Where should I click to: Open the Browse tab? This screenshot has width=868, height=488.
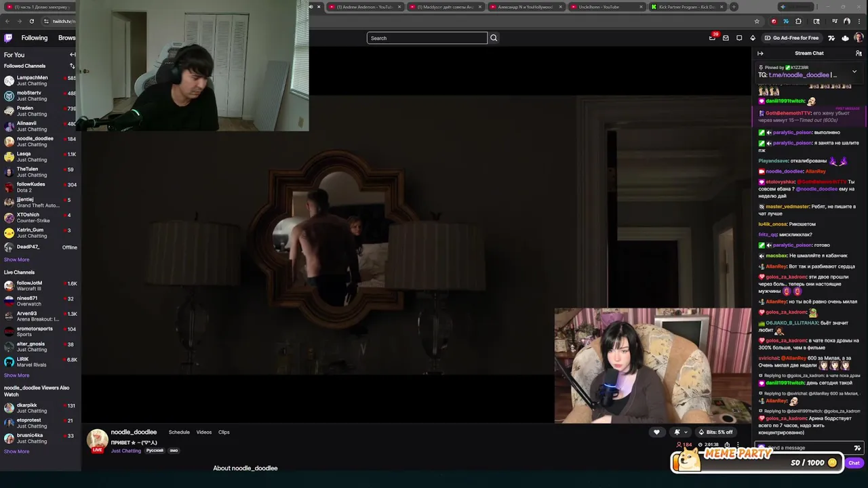coord(66,38)
